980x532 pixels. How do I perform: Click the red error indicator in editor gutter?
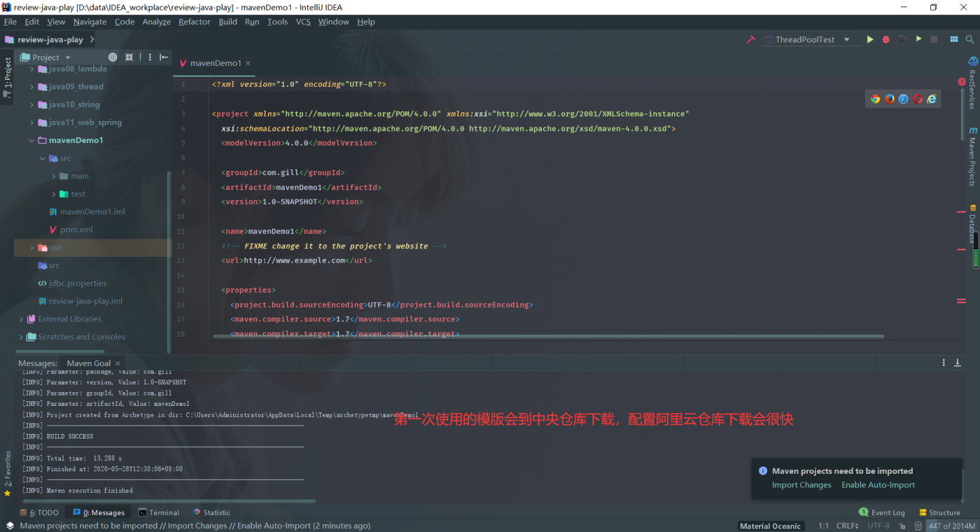(x=962, y=82)
